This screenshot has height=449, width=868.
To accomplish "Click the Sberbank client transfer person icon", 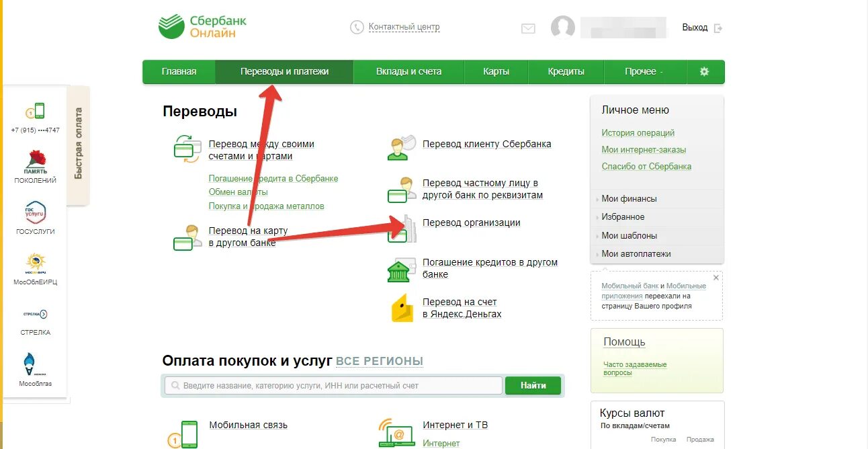I will [402, 147].
